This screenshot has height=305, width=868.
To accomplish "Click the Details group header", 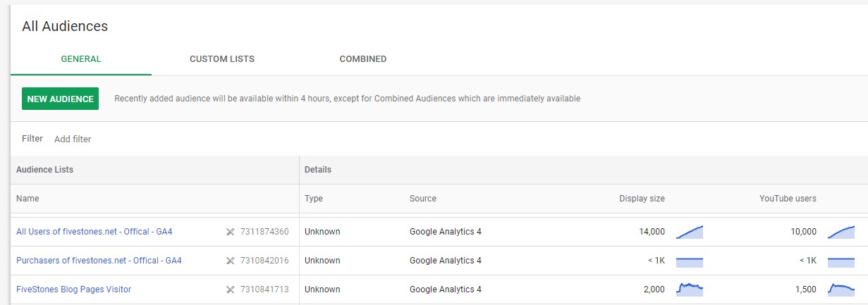I will [318, 170].
